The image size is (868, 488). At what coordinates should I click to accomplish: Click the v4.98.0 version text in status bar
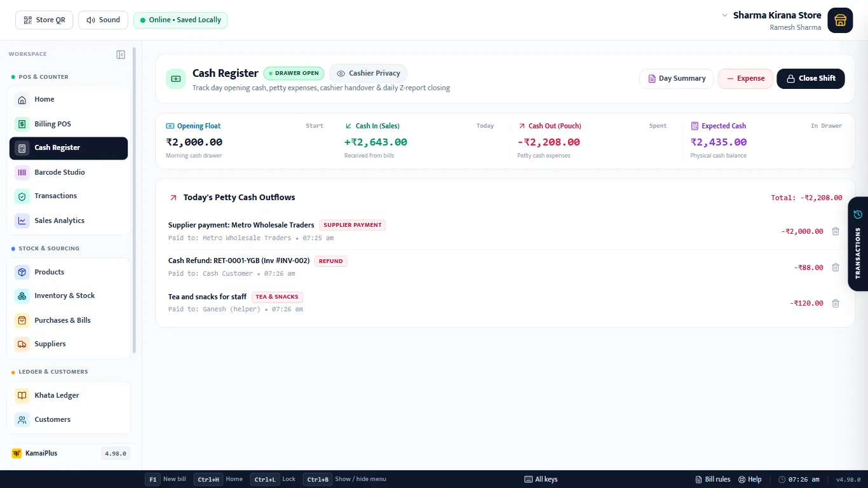(848, 480)
